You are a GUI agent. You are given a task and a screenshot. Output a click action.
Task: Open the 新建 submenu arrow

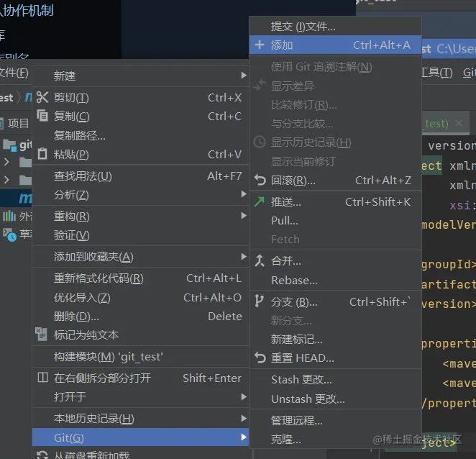click(x=244, y=75)
